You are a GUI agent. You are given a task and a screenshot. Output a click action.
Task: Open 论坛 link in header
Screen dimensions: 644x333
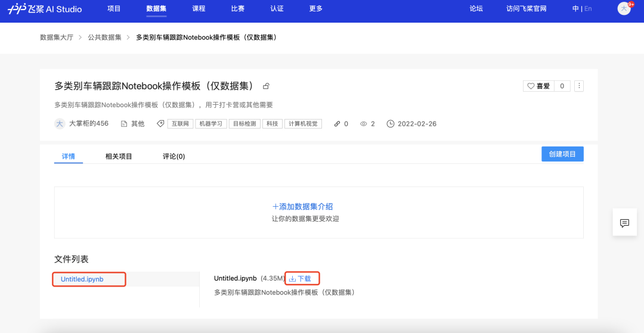476,8
